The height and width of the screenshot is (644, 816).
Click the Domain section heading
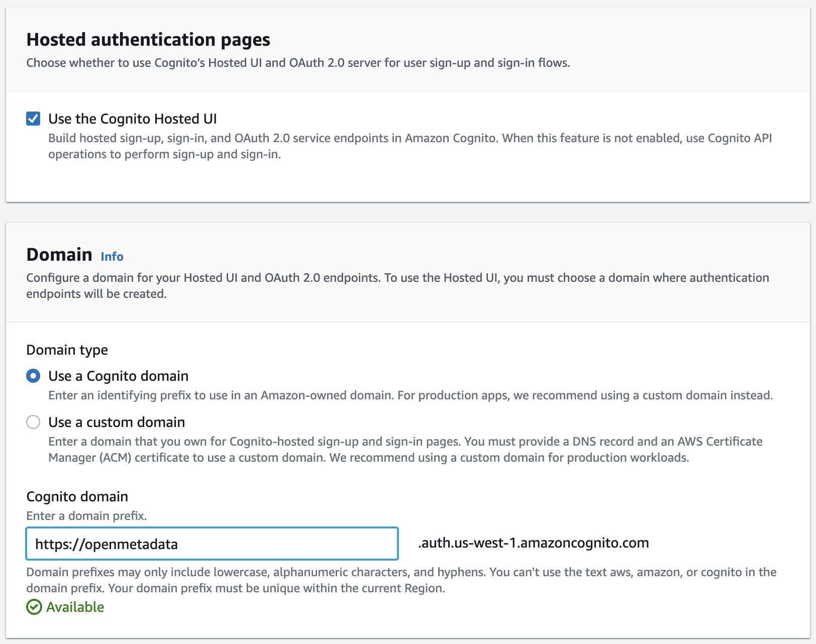pos(59,254)
